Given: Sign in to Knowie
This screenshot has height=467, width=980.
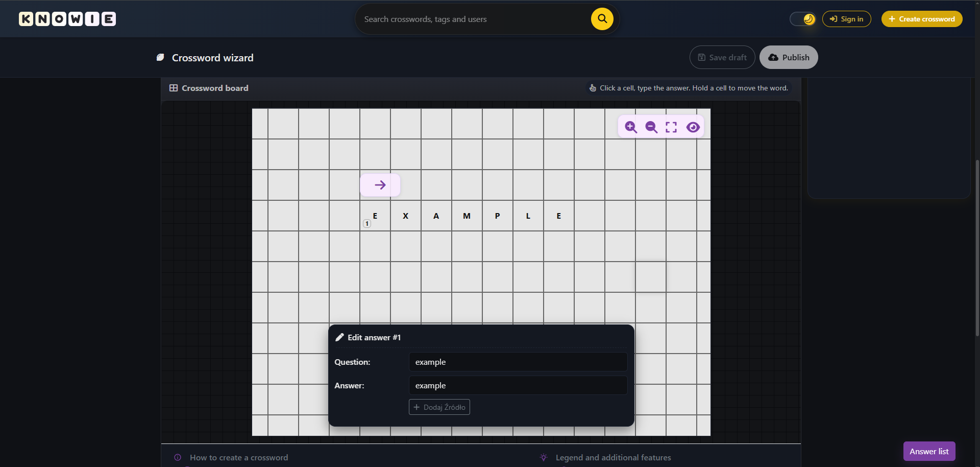Looking at the screenshot, I should point(846,19).
